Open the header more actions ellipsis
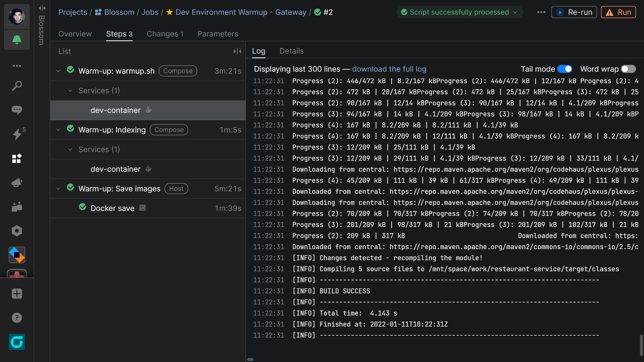Viewport: 644px width, 362px height. [x=541, y=12]
